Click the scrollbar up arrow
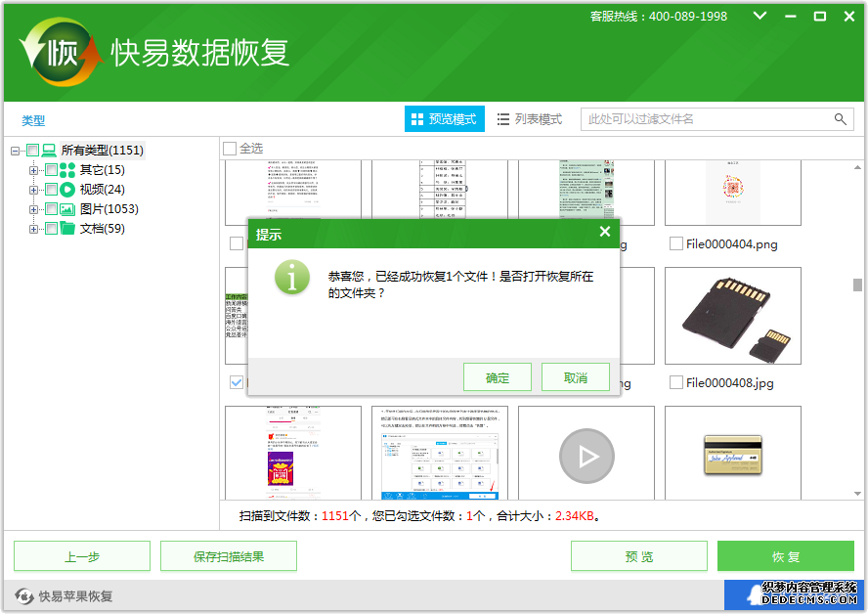 coord(857,166)
